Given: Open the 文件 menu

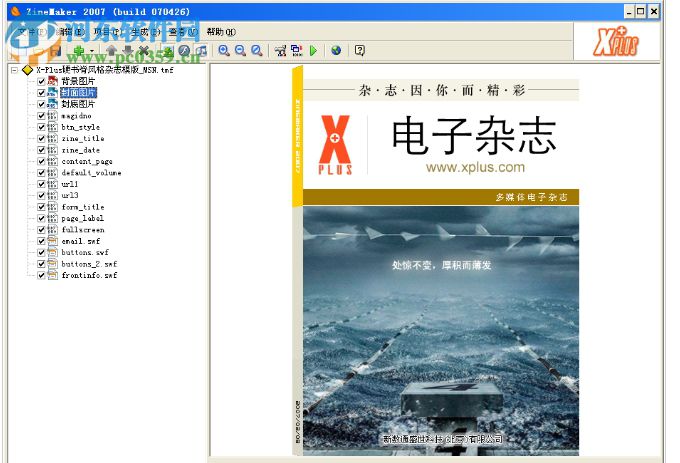Looking at the screenshot, I should point(32,32).
